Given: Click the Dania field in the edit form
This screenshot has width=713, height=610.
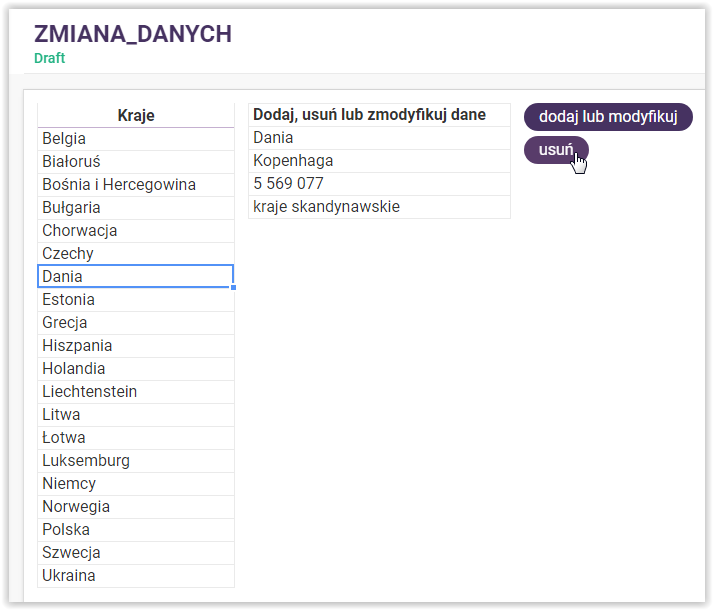Looking at the screenshot, I should point(379,138).
